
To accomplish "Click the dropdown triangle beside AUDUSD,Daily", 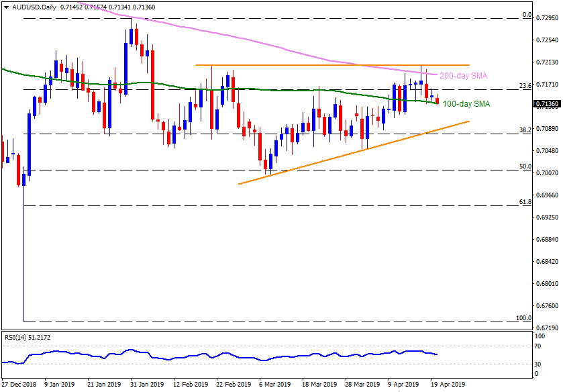I will 5,7.
